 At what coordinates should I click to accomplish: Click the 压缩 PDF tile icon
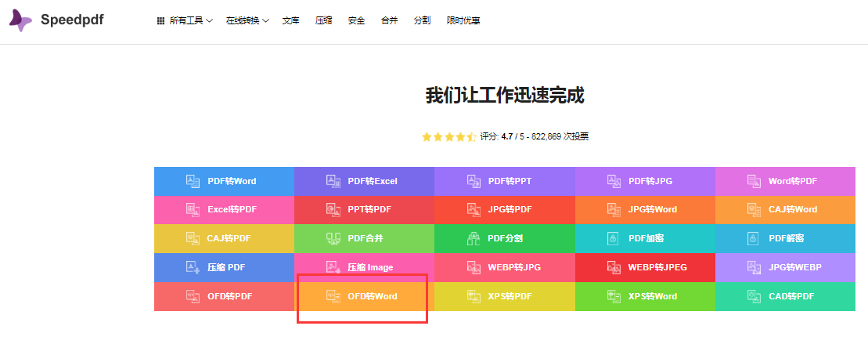pos(193,267)
